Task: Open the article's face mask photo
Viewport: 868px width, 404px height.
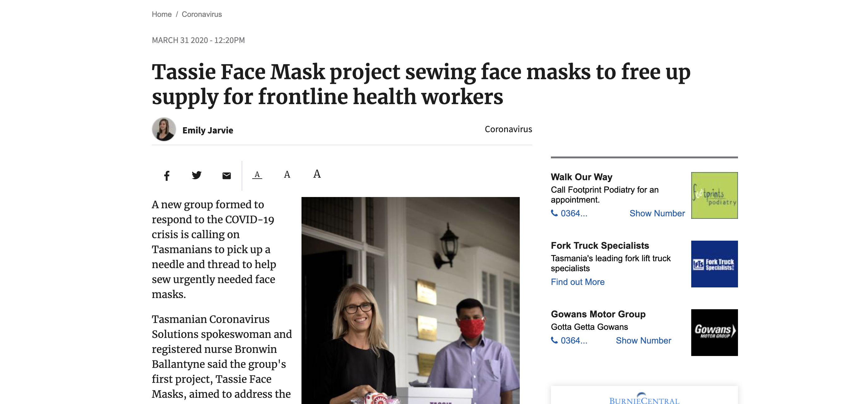Action: [x=410, y=300]
